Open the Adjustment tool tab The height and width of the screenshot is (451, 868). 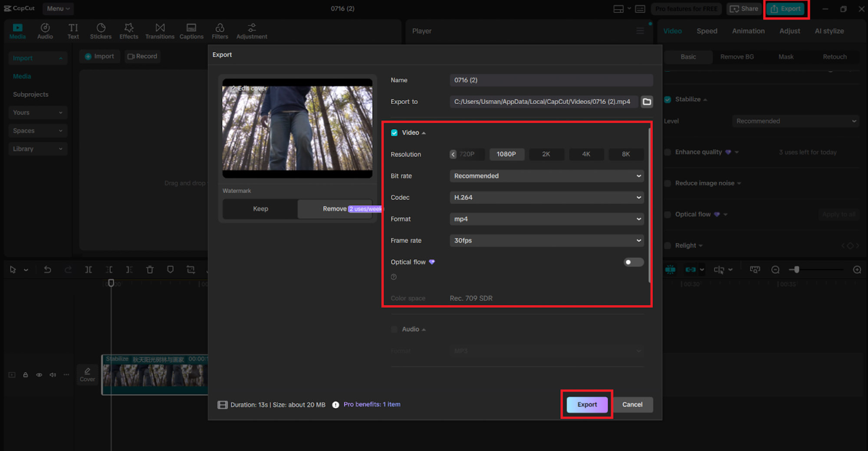coord(252,31)
